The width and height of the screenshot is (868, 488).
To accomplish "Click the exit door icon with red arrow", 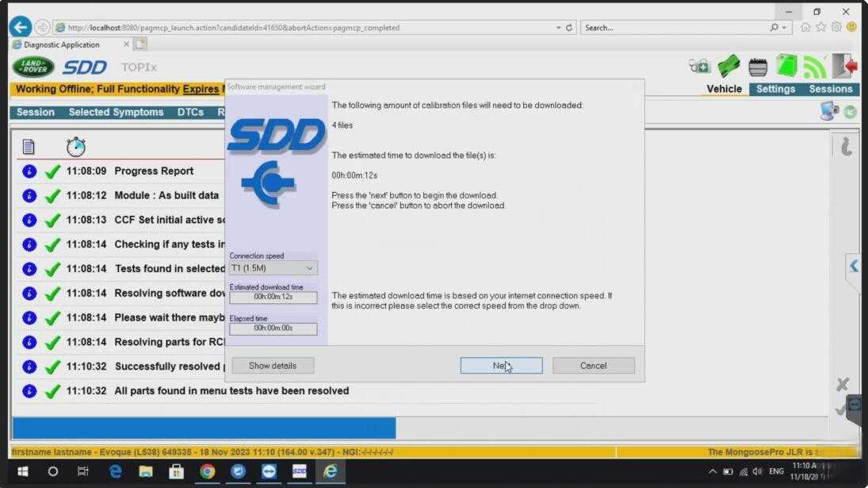I will point(845,66).
